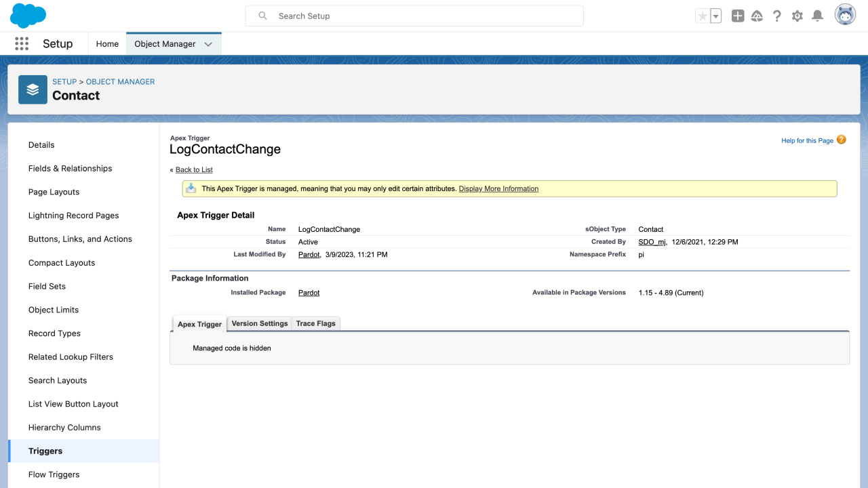This screenshot has width=868, height=488.
Task: Click the namespace prefix value pi
Action: pos(642,255)
